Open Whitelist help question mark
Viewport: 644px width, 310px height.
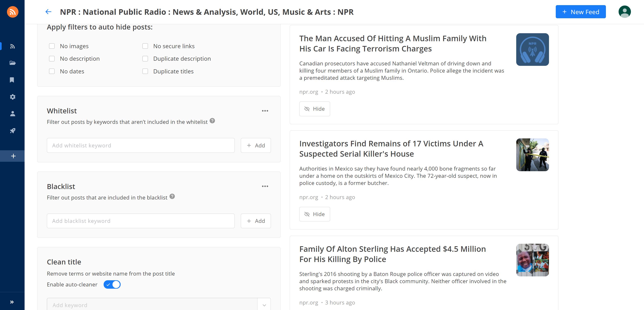pos(212,121)
